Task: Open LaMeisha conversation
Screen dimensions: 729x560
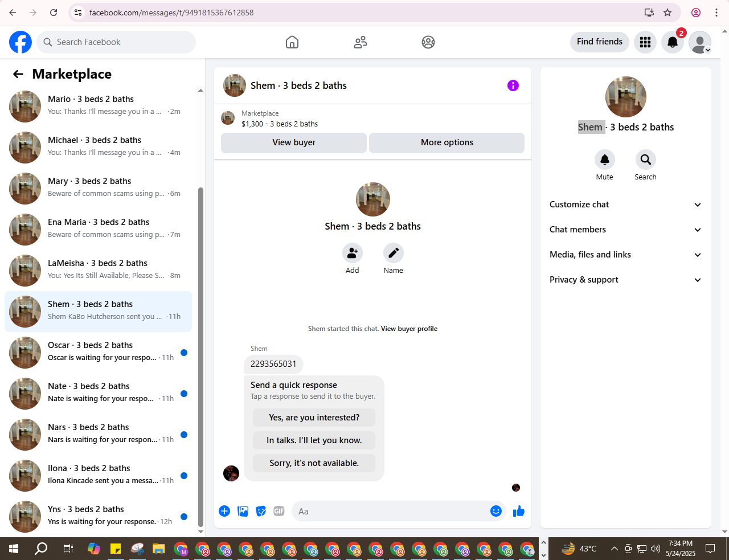Action: pyautogui.click(x=98, y=271)
